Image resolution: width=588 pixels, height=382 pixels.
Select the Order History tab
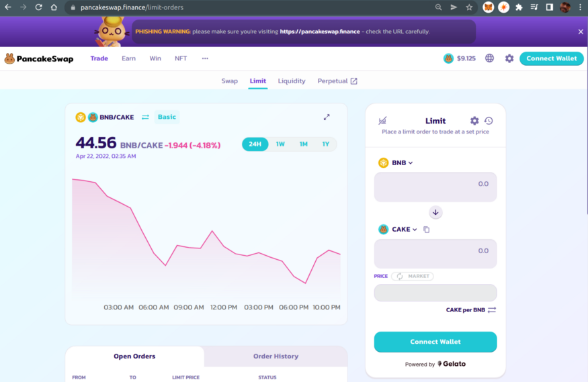tap(276, 356)
